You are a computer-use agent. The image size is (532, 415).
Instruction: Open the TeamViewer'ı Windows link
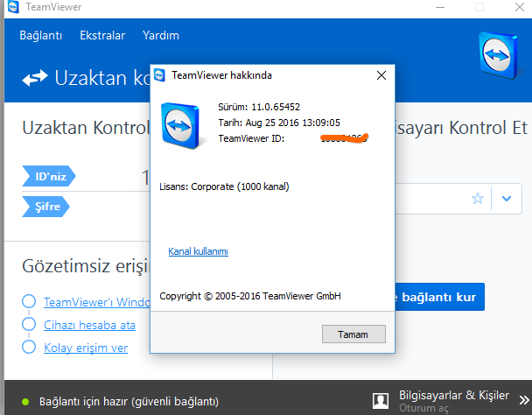point(97,302)
